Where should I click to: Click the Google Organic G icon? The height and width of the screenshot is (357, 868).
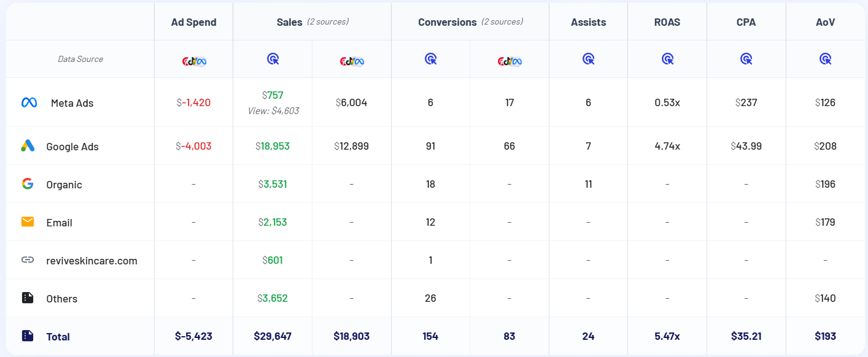coord(28,183)
